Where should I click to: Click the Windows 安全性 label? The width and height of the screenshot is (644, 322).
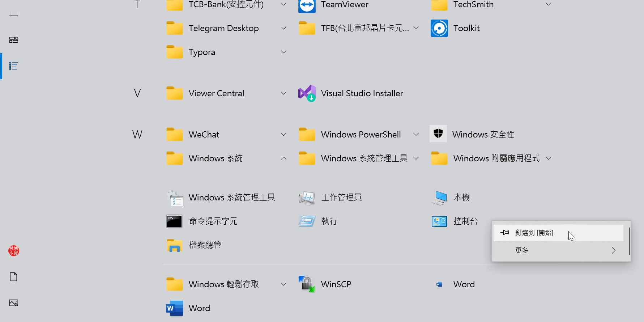[483, 135]
